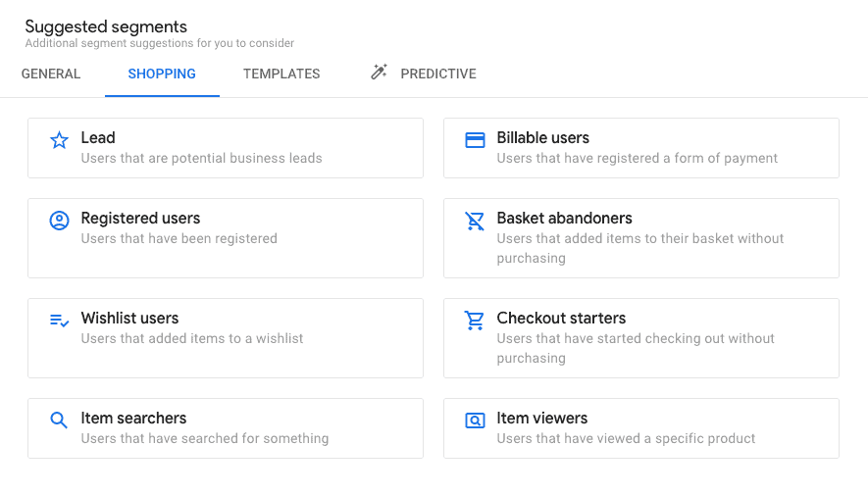The height and width of the screenshot is (495, 868).
Task: Choose the Wishlist users segment description
Action: pyautogui.click(x=192, y=338)
